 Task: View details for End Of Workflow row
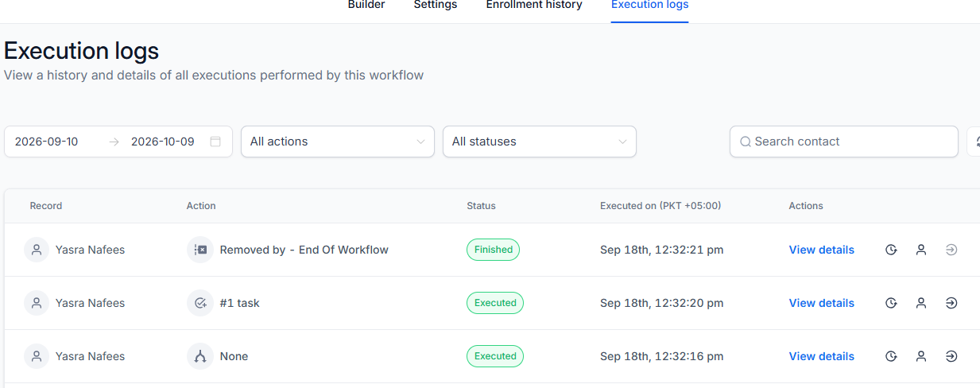(x=821, y=250)
